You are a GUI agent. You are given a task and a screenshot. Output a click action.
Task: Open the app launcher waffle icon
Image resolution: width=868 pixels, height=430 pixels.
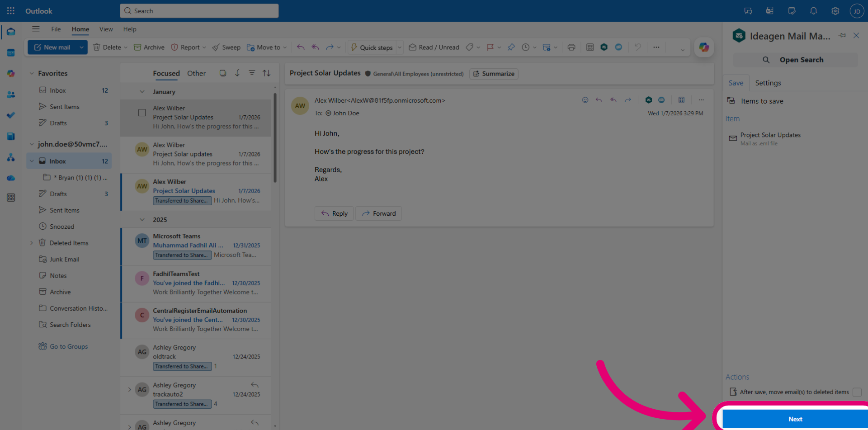[11, 11]
